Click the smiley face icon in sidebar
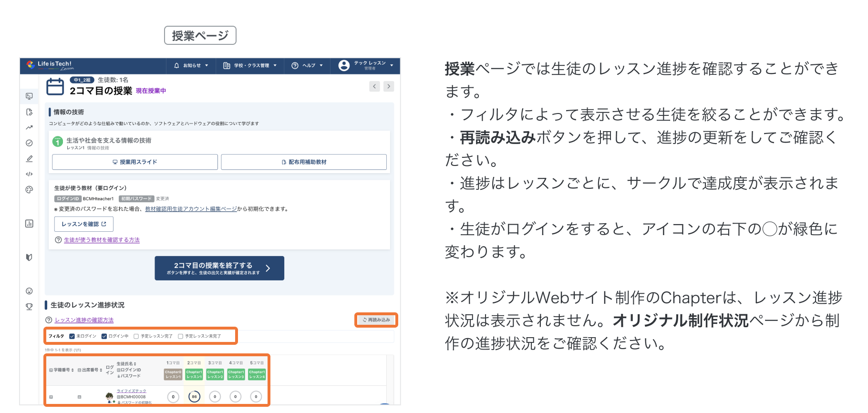The height and width of the screenshot is (413, 868). [29, 291]
